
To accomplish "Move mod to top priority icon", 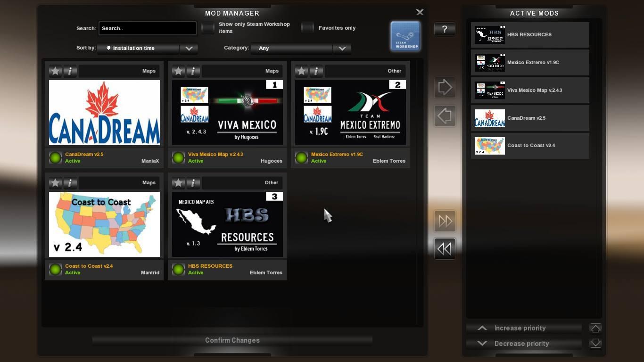I will coord(595,328).
